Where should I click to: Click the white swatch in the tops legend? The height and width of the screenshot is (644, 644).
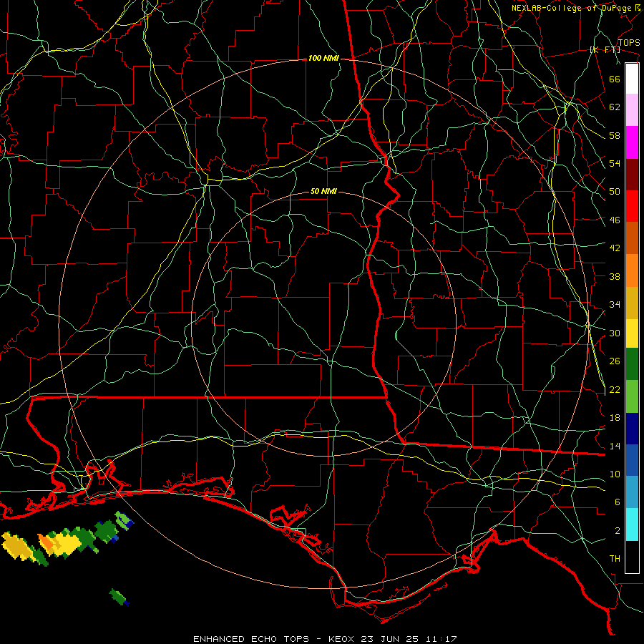(632, 79)
